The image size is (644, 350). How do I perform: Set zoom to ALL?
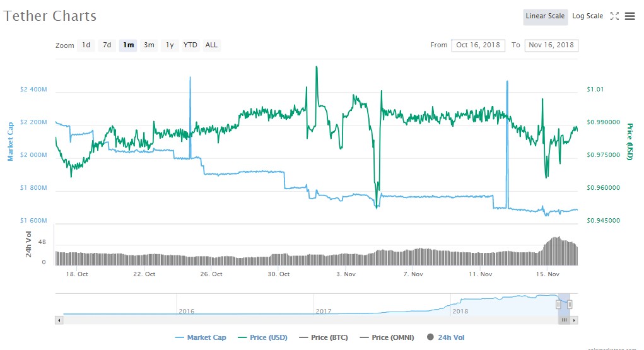click(211, 45)
